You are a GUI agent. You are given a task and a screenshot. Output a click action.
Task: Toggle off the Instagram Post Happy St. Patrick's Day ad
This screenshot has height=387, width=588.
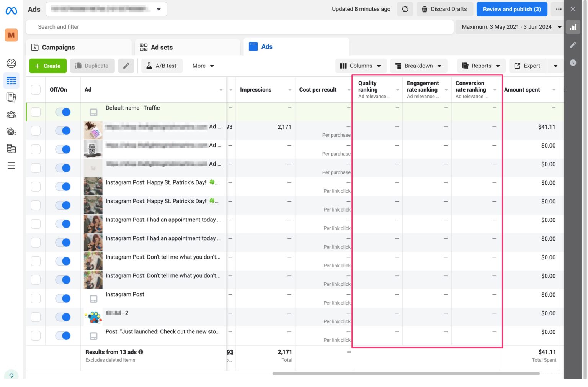tap(63, 186)
